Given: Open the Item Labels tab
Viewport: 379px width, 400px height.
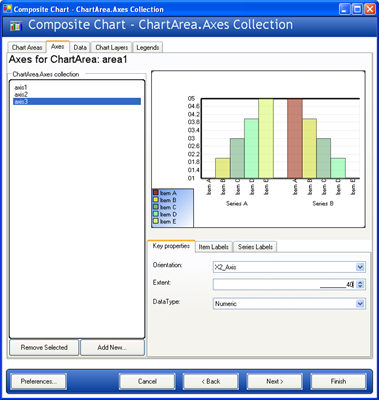Looking at the screenshot, I should click(x=214, y=247).
